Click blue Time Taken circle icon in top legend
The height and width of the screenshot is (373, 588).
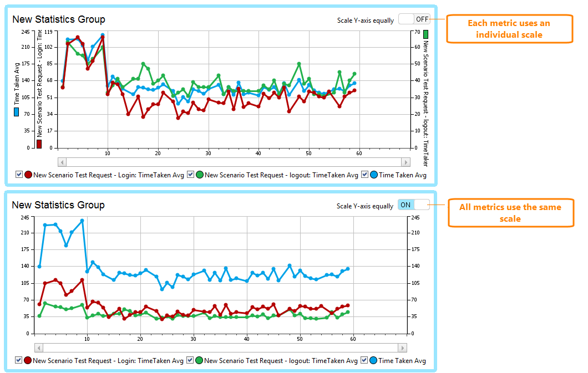(x=373, y=175)
